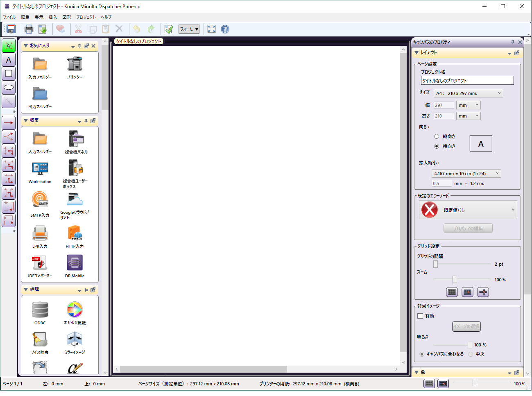This screenshot has width=532, height=396.
Task: Open the 表示 menu
Action: 39,17
